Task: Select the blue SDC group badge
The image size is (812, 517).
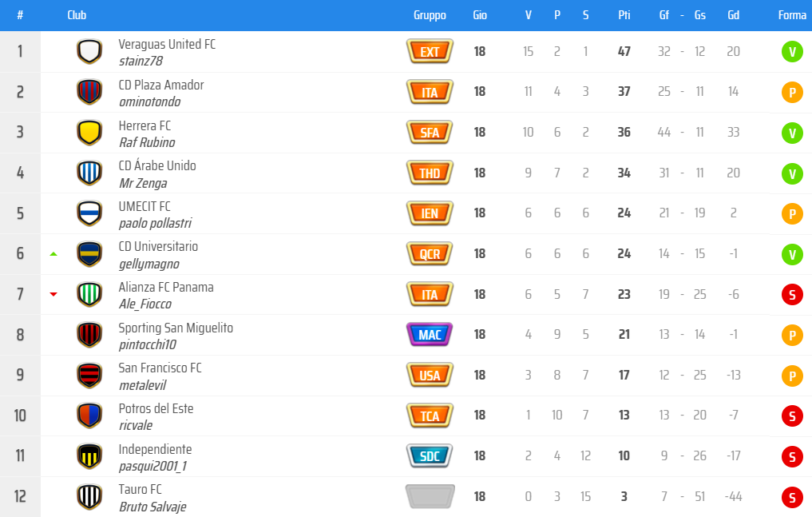Action: tap(430, 456)
